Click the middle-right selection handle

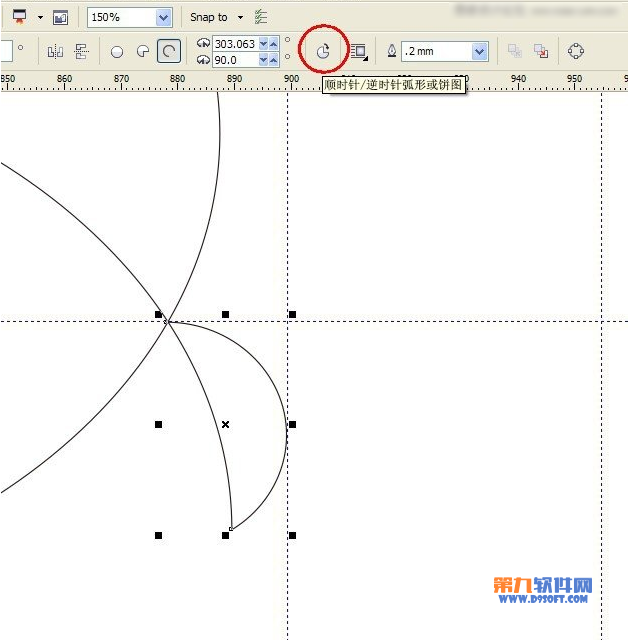pyautogui.click(x=292, y=424)
